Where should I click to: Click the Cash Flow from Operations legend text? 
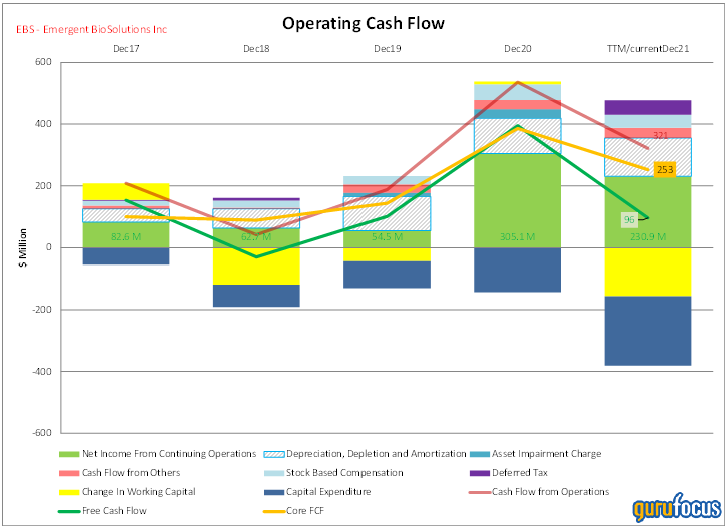point(550,492)
